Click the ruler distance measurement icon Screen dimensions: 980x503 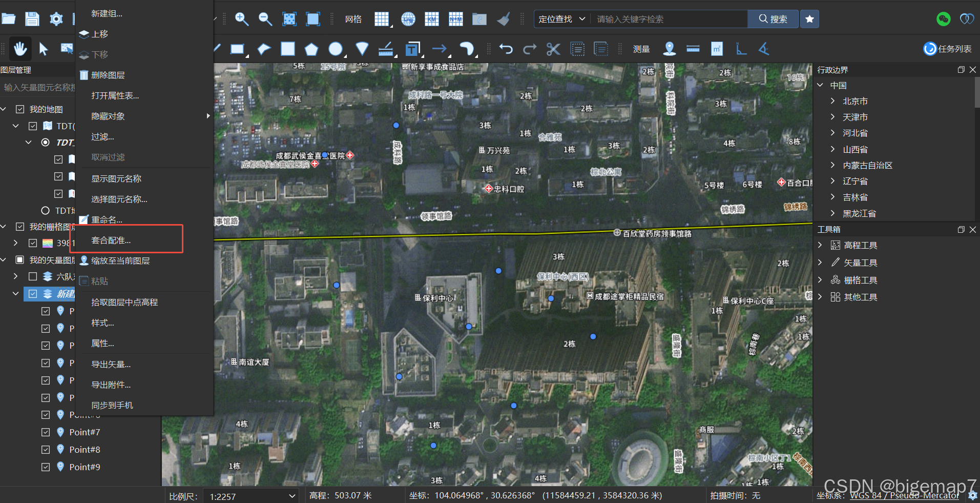(x=693, y=49)
